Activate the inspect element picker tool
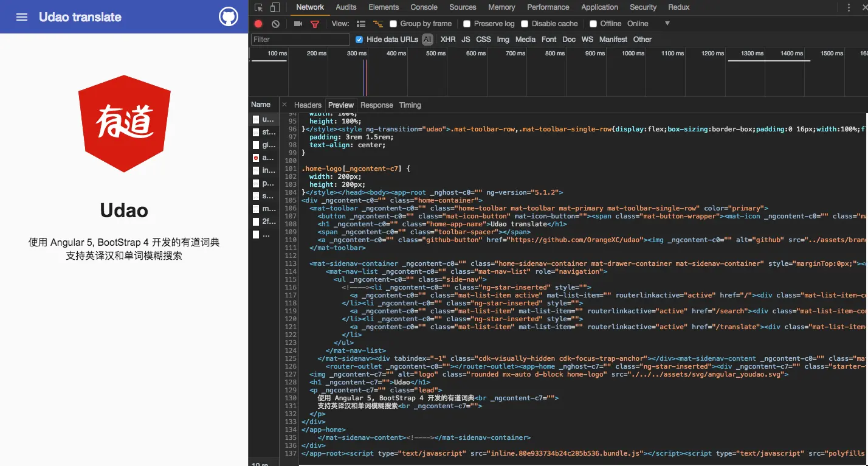 (259, 7)
